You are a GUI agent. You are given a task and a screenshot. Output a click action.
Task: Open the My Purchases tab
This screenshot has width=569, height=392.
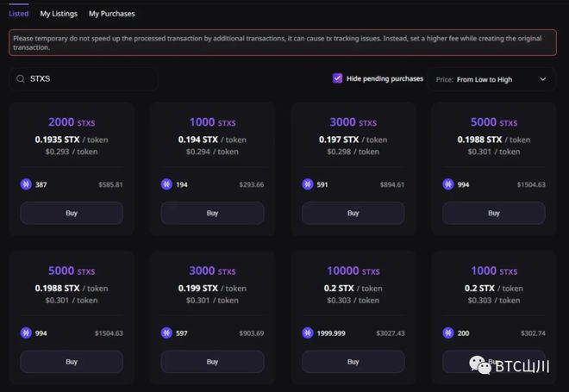(x=112, y=14)
